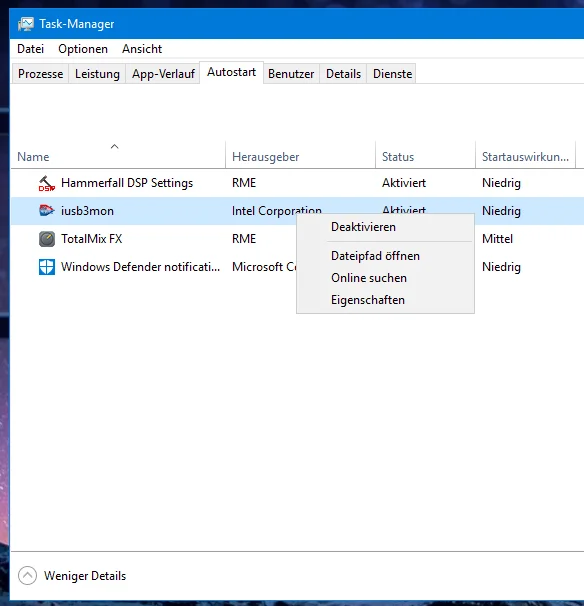Open the Datei menu
Screen dimensions: 584x606
tap(31, 49)
